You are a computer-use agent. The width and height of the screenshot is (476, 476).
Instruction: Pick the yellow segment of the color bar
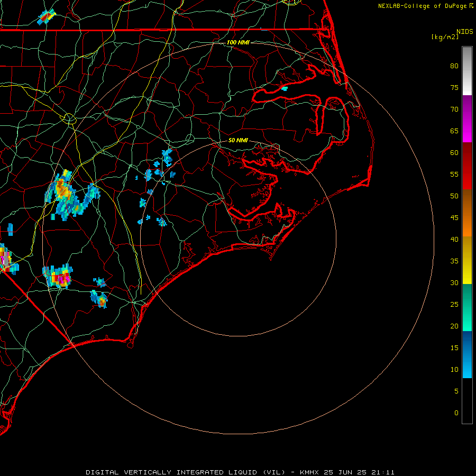pyautogui.click(x=467, y=260)
